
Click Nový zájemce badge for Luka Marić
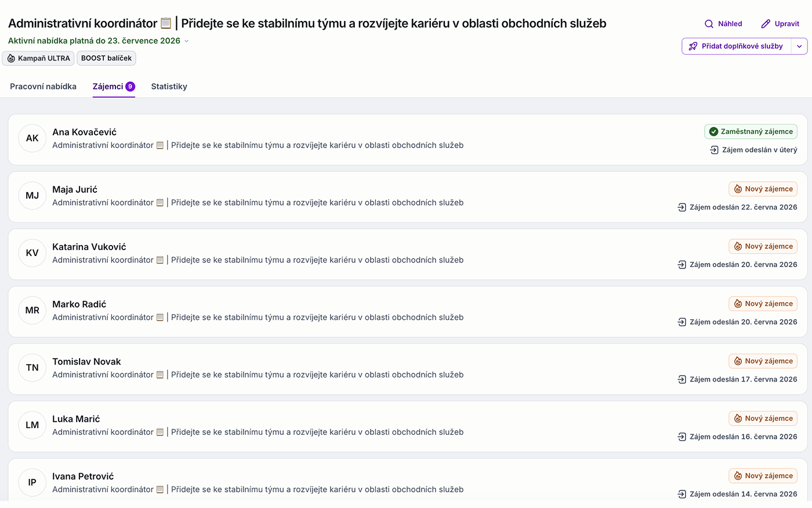click(763, 419)
